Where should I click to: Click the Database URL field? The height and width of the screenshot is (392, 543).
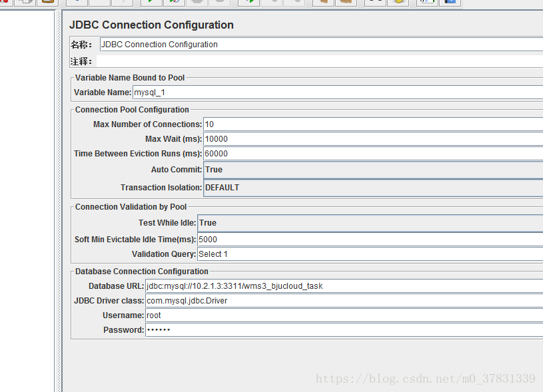344,286
